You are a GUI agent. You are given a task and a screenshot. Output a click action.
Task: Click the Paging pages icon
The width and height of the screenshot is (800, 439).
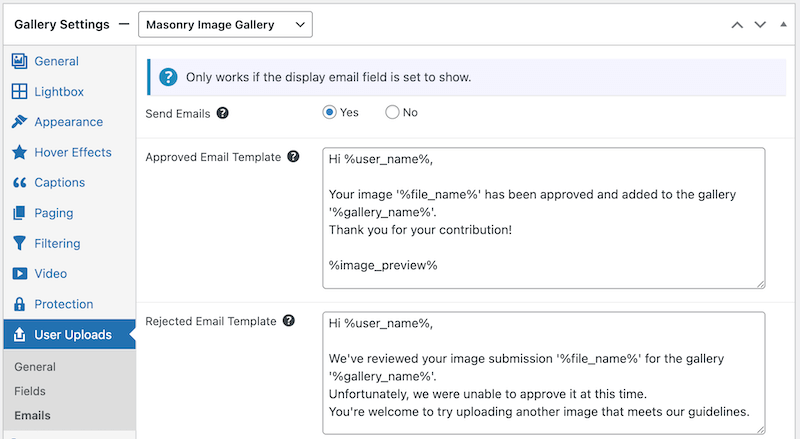tap(19, 213)
